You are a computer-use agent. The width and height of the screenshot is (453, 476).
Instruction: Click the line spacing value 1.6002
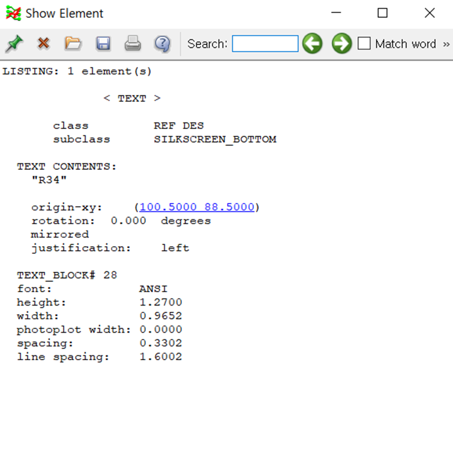[161, 357]
